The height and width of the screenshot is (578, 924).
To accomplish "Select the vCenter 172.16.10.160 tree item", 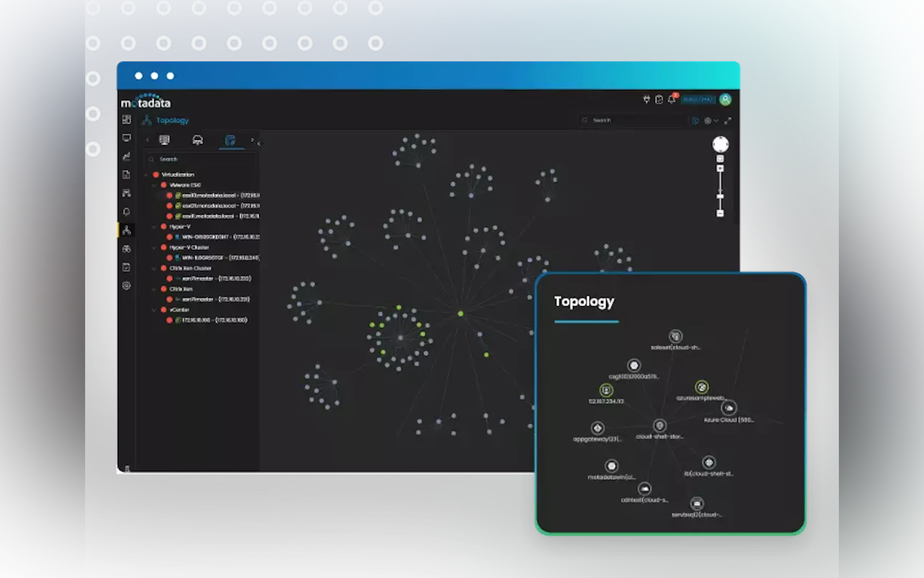I will (x=214, y=320).
